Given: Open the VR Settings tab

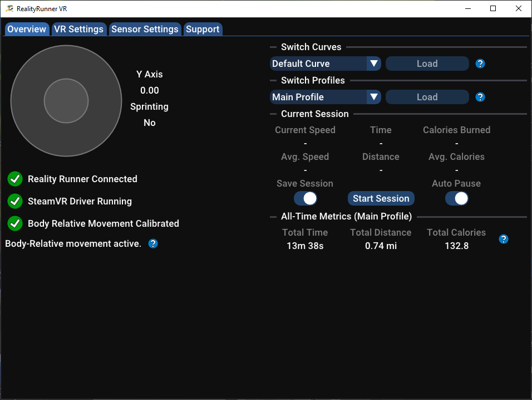Looking at the screenshot, I should tap(78, 29).
